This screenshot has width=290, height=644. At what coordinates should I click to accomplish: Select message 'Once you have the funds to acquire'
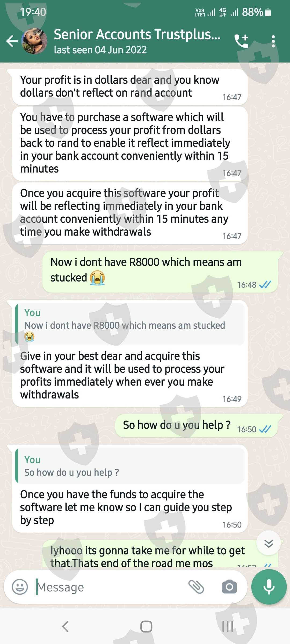(130, 489)
